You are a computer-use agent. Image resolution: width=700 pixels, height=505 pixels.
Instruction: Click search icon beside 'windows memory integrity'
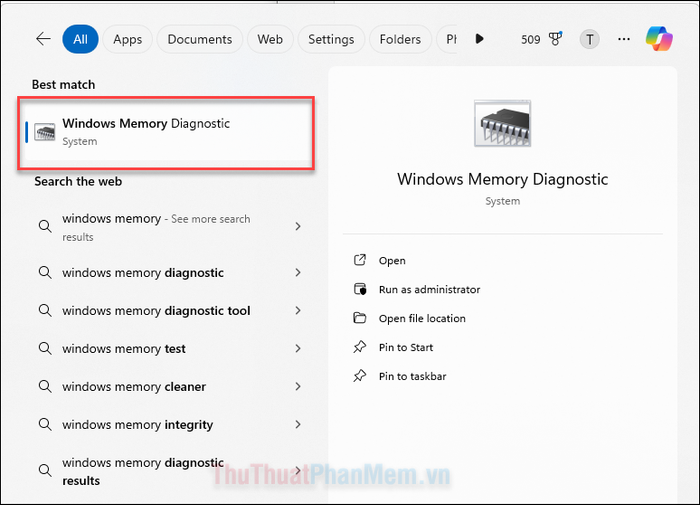(45, 424)
